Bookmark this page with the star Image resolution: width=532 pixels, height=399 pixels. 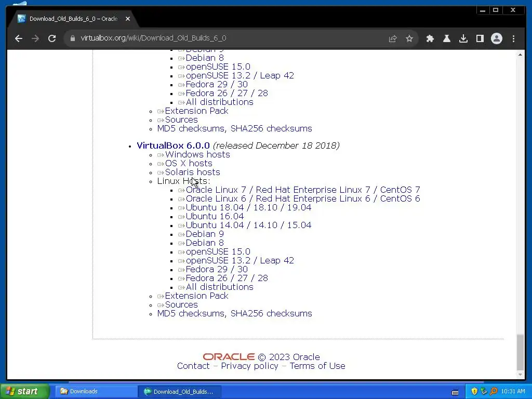pos(409,38)
